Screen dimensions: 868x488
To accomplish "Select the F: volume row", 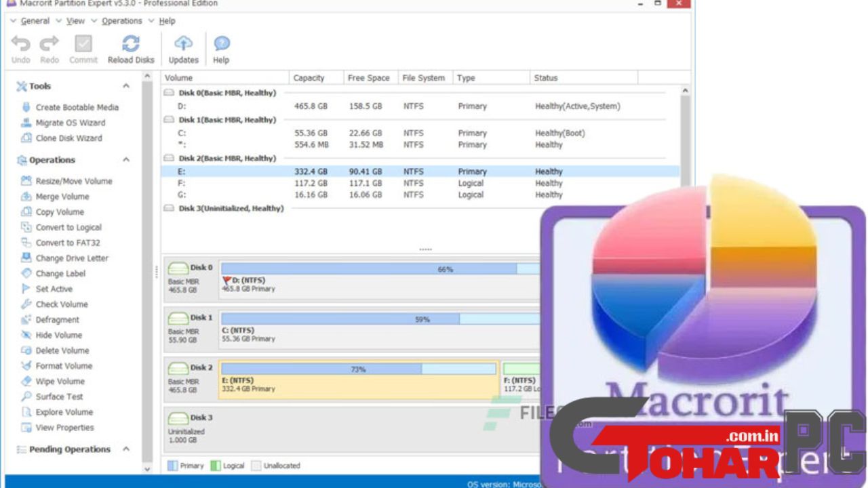I will (420, 183).
